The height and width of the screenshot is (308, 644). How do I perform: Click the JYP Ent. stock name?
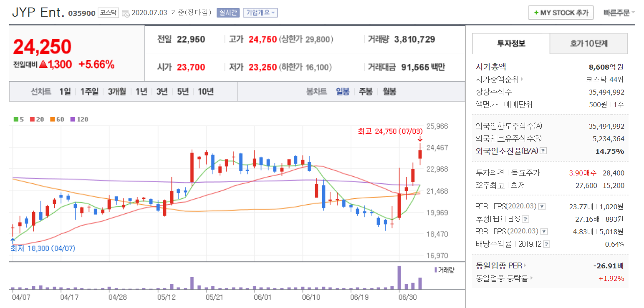[38, 13]
